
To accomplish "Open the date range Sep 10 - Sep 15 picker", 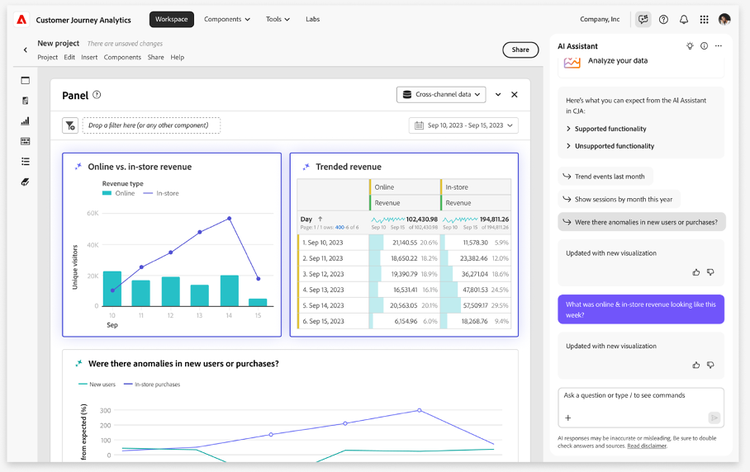I will [463, 125].
